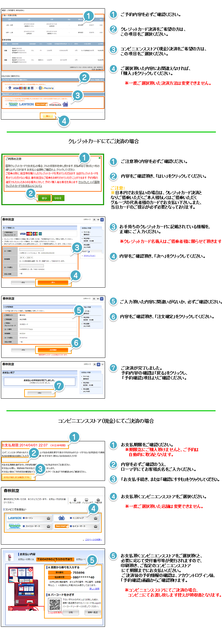This screenshot has height=644, width=222.
Task: Click the orange 注文確定 button
Action: (53, 350)
